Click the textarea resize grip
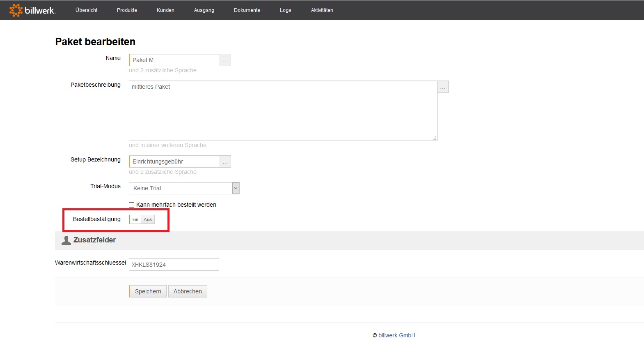644x362 pixels. pyautogui.click(x=434, y=138)
